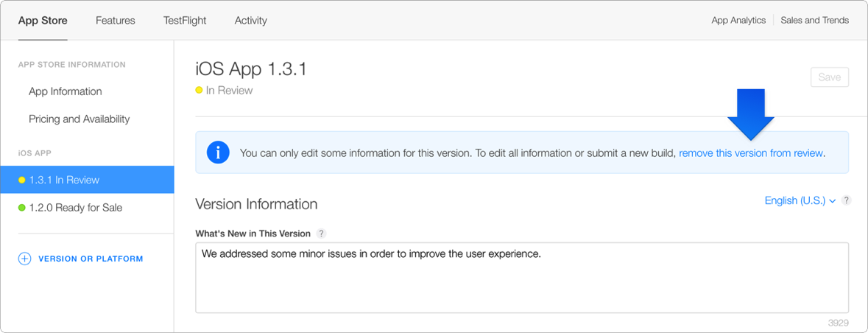Click the plus circle add-version icon
This screenshot has width=868, height=333.
(x=25, y=259)
